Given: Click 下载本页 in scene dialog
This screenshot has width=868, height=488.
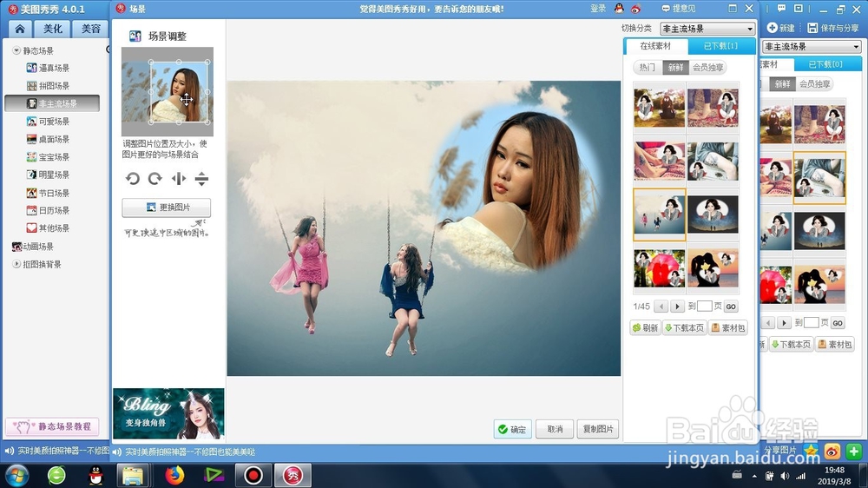Looking at the screenshot, I should point(684,328).
